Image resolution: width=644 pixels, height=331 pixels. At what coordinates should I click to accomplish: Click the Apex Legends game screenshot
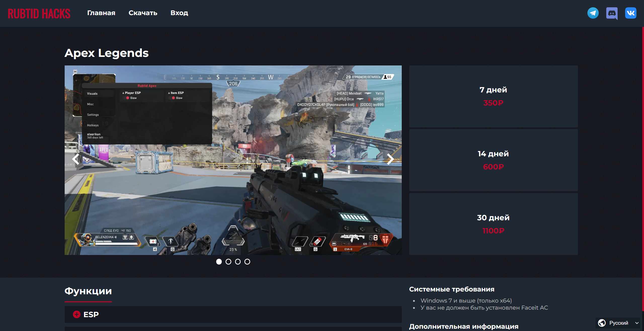pyautogui.click(x=233, y=160)
